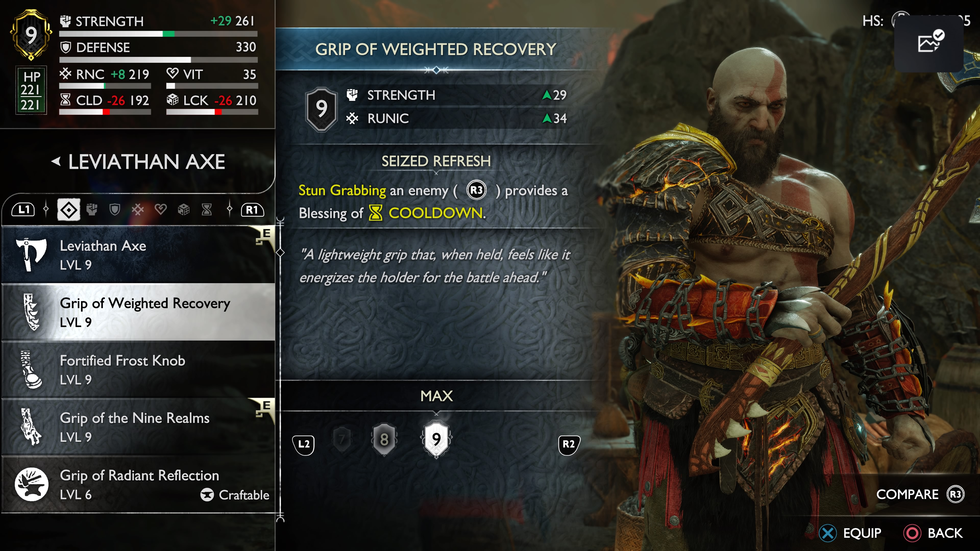
Task: Filter attachments by the Luck dice icon
Action: (x=184, y=209)
